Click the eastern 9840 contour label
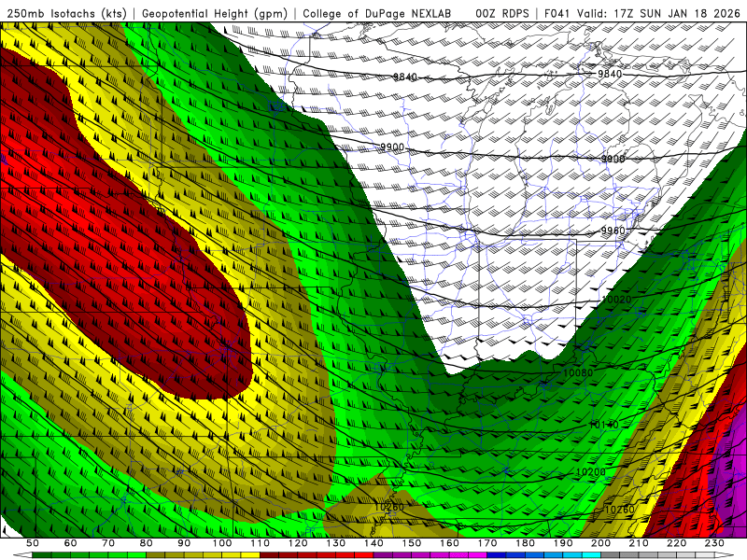 (610, 74)
